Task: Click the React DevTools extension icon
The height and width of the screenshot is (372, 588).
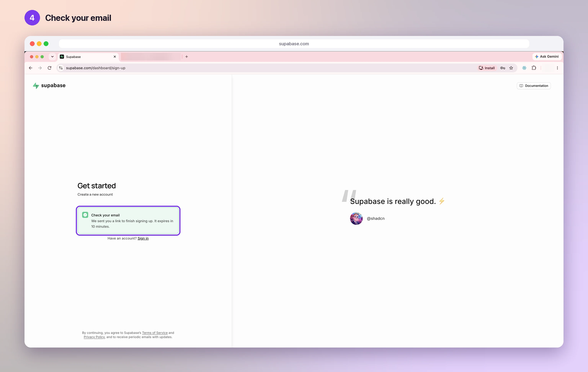Action: click(x=524, y=68)
